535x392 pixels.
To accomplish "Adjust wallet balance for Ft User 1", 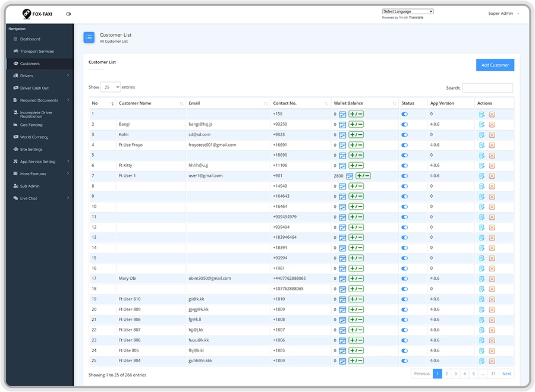I will pos(363,176).
